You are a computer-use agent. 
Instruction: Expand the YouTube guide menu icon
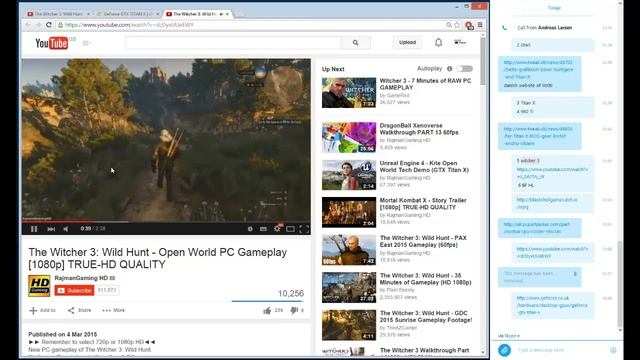[86, 43]
